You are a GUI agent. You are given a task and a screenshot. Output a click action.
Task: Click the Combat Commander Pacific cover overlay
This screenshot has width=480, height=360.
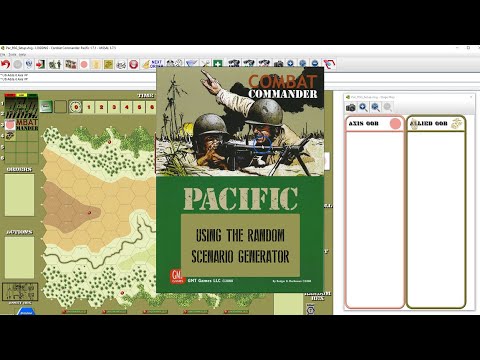pyautogui.click(x=240, y=180)
